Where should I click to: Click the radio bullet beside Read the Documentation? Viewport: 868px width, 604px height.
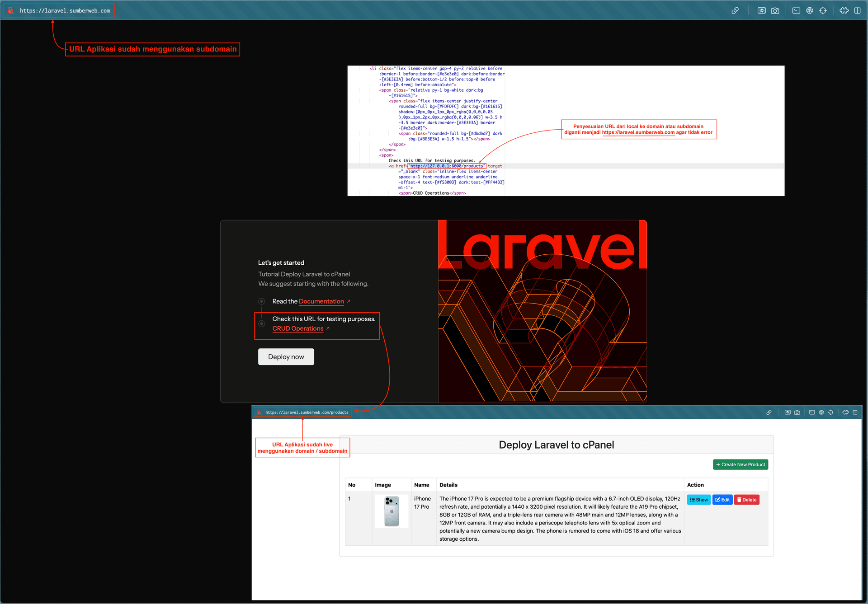[x=261, y=301]
